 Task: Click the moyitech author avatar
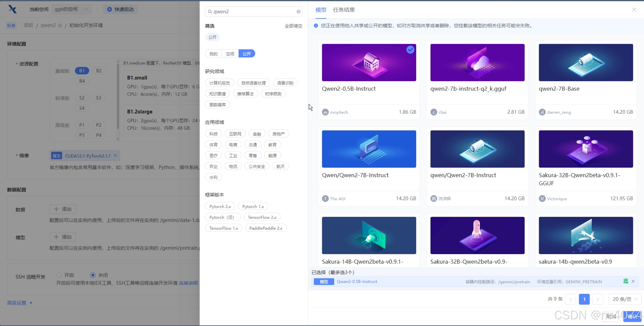click(325, 112)
